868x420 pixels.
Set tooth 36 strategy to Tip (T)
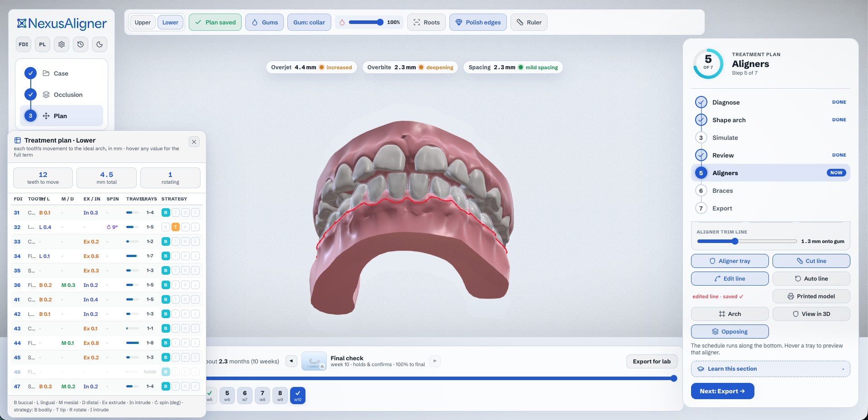176,285
